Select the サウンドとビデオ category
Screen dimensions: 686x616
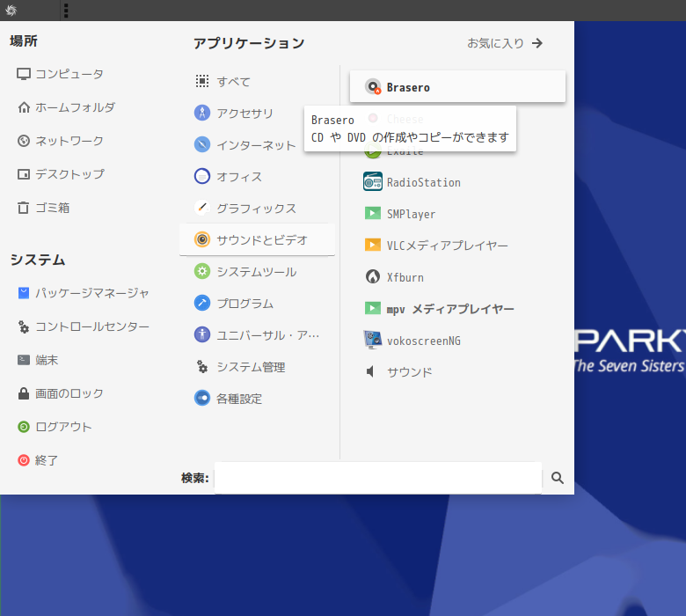pyautogui.click(x=257, y=239)
